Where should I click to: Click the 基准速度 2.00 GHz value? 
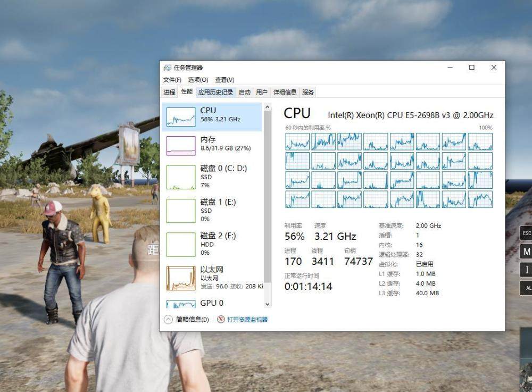(428, 226)
